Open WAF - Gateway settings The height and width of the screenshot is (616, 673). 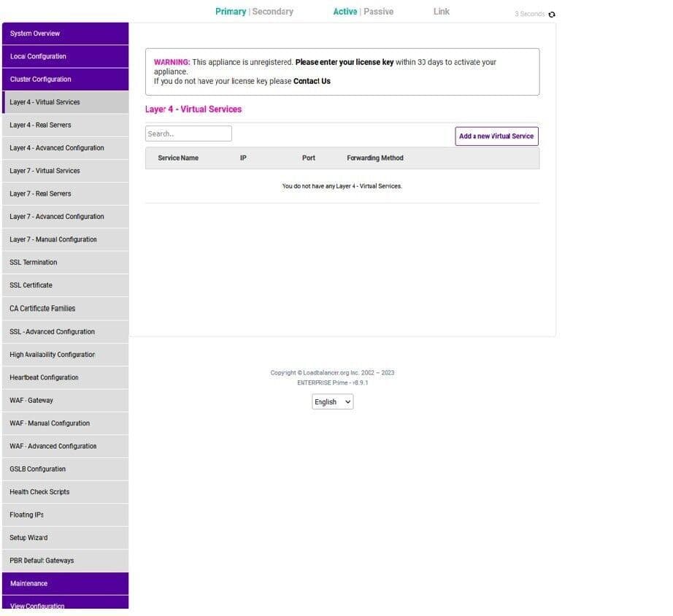click(x=65, y=400)
